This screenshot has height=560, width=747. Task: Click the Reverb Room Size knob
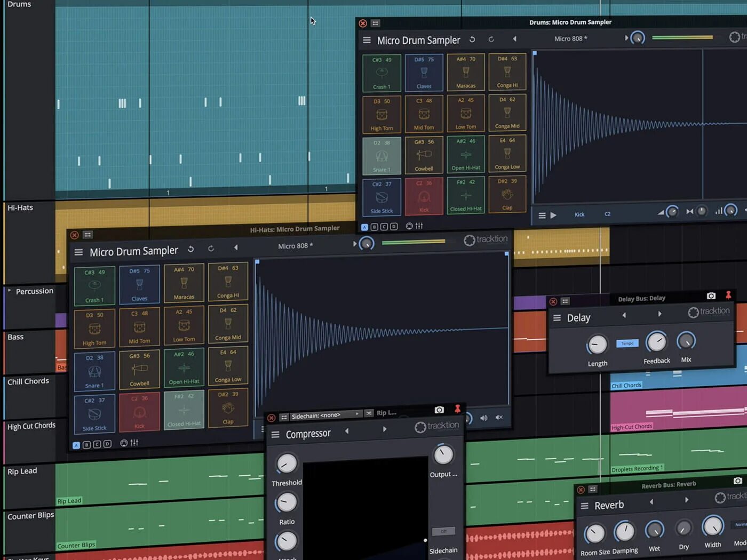pos(594,533)
